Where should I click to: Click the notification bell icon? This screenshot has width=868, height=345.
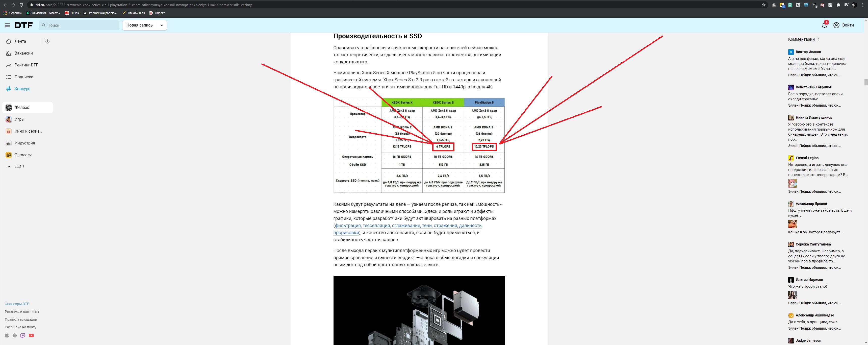tap(824, 25)
